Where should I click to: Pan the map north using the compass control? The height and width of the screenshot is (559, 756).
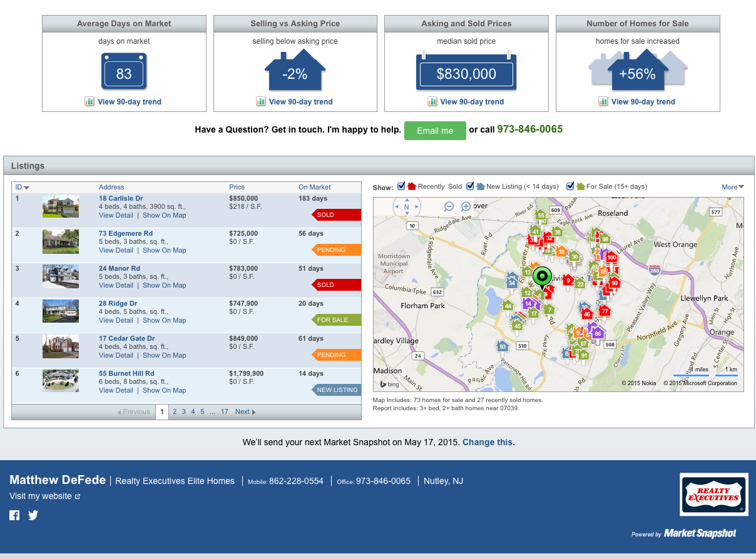click(x=407, y=200)
